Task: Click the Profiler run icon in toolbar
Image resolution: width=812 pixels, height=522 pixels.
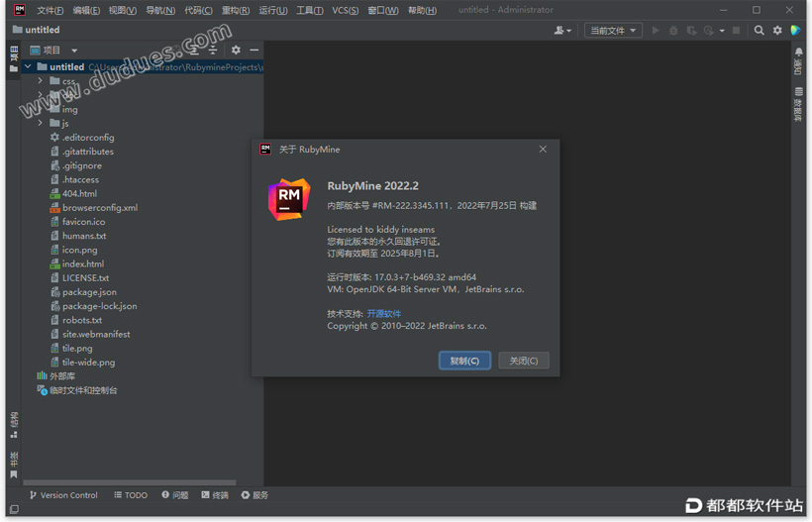Action: point(708,31)
